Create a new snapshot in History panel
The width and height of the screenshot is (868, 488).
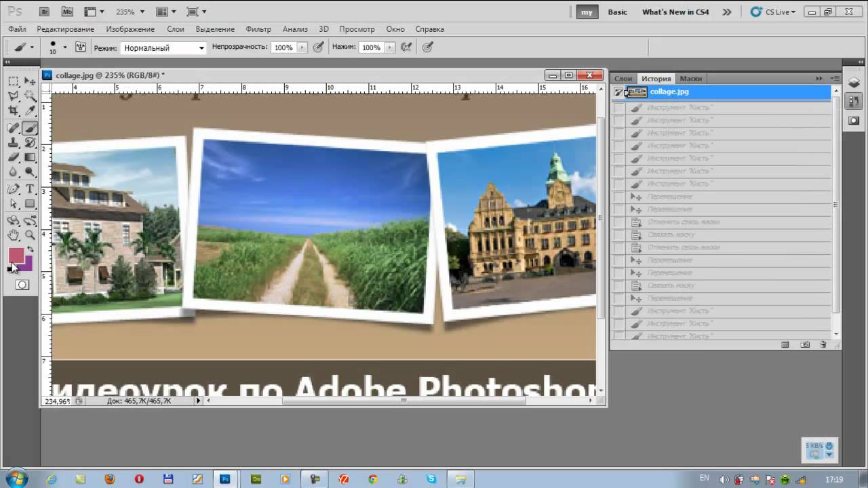coord(805,344)
